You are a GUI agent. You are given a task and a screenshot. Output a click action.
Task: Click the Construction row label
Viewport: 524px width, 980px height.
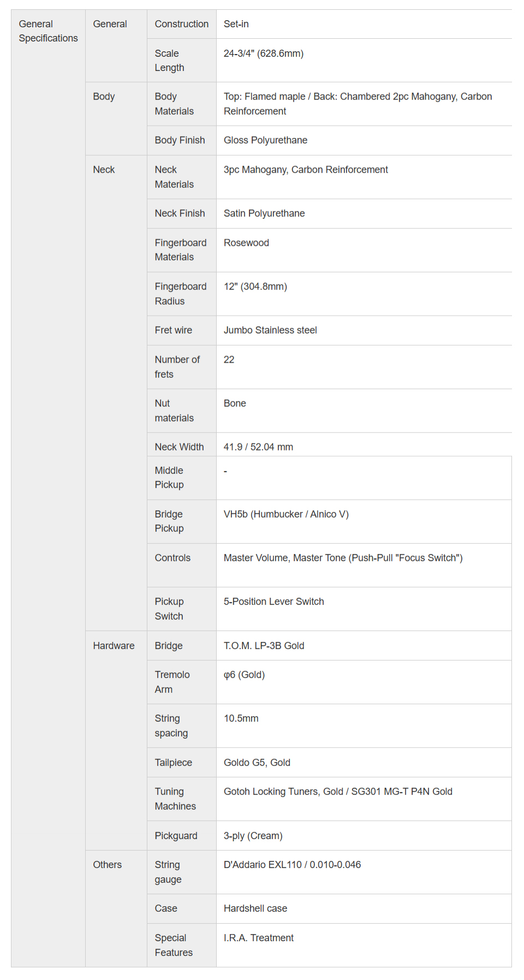point(181,24)
